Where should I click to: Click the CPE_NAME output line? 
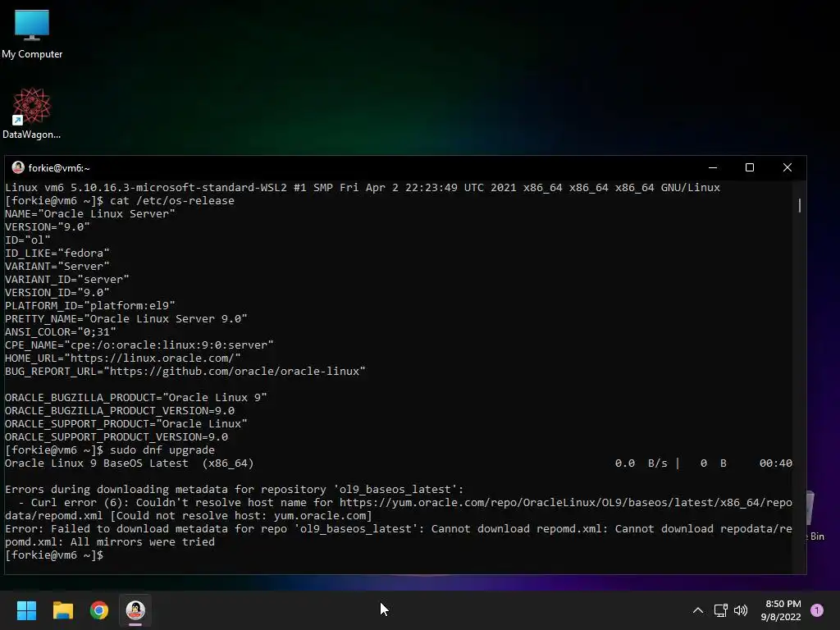(139, 345)
